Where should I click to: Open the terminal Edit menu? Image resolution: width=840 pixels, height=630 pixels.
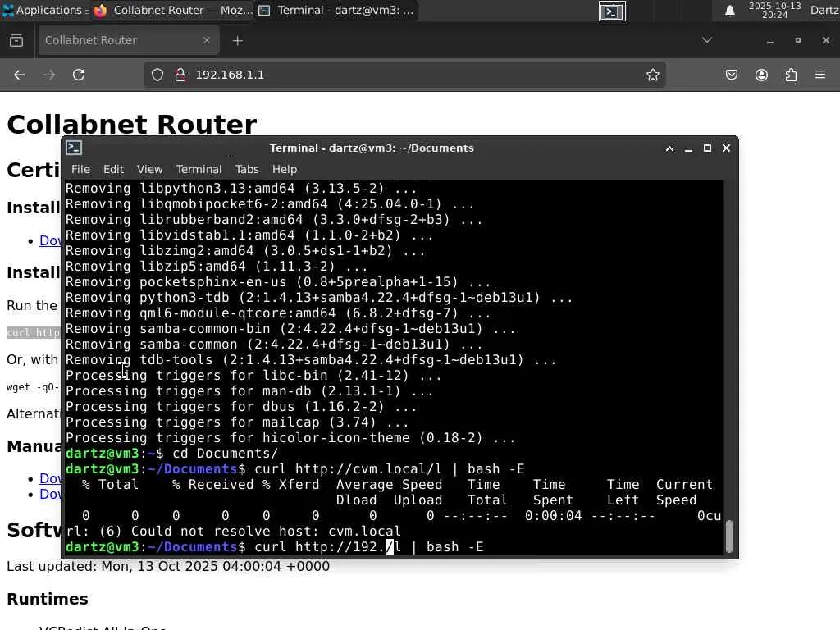(113, 169)
